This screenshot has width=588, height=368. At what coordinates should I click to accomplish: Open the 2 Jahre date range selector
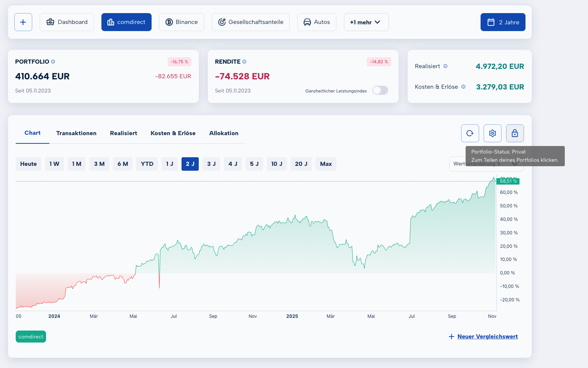click(503, 22)
